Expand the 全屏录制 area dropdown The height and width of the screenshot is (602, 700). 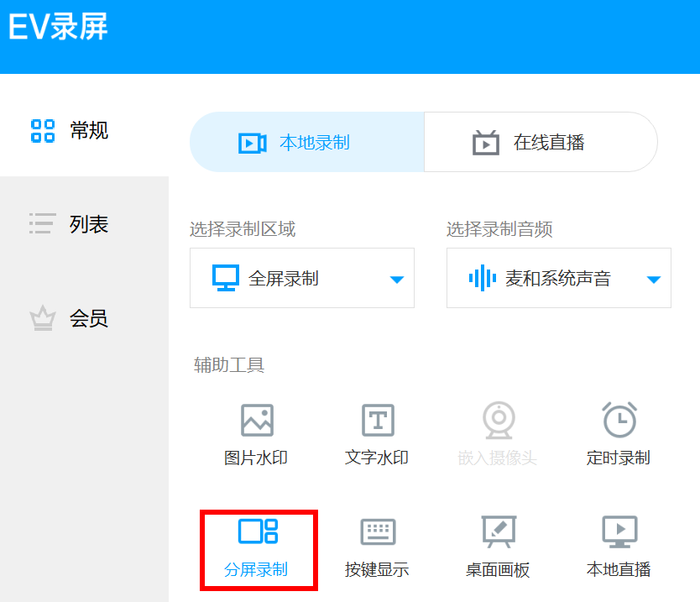[x=302, y=278]
